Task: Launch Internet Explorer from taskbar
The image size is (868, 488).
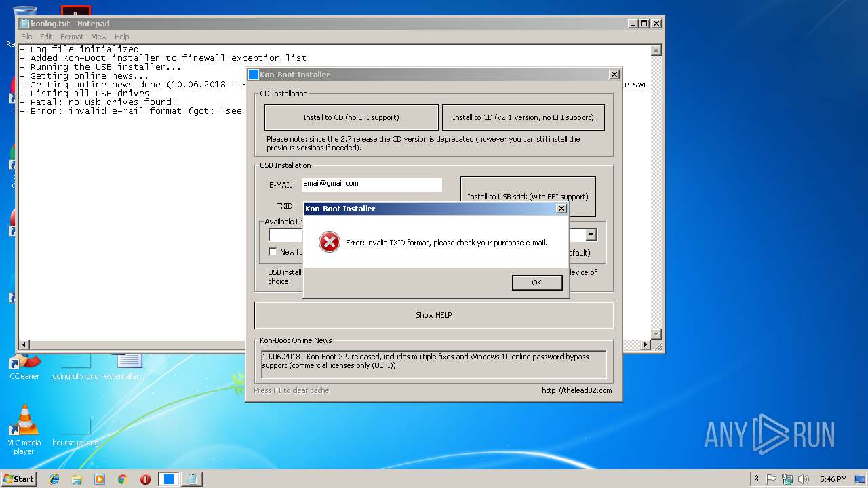Action: [54, 479]
